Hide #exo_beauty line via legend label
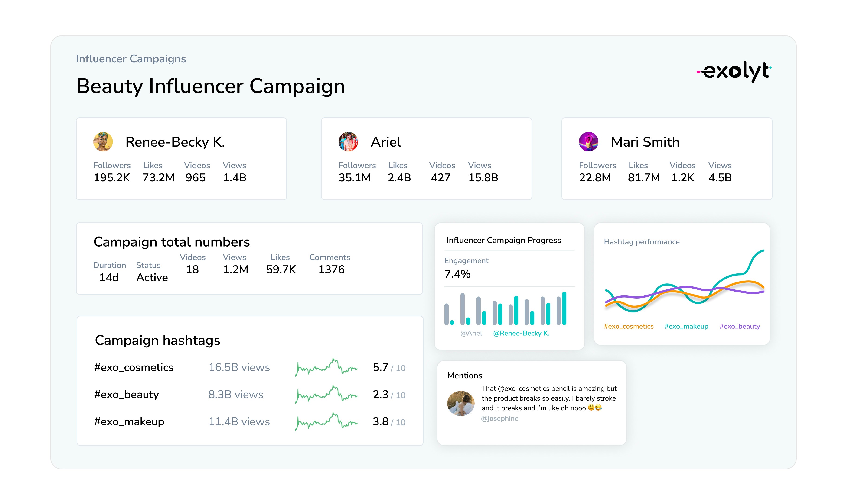845x504 pixels. 740,326
